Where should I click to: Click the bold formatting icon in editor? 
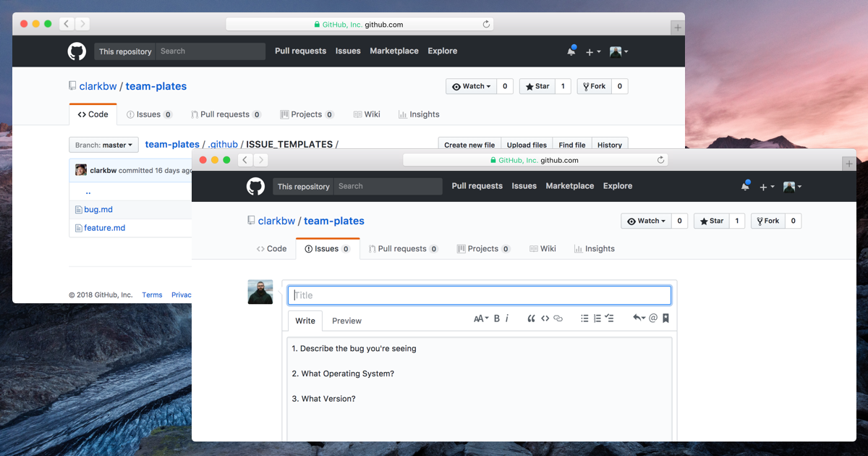[x=497, y=318]
